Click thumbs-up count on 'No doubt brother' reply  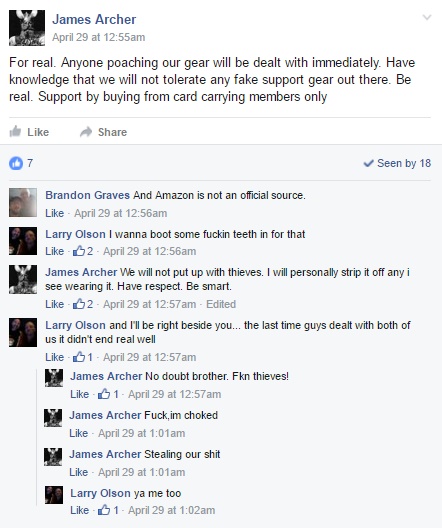click(108, 394)
